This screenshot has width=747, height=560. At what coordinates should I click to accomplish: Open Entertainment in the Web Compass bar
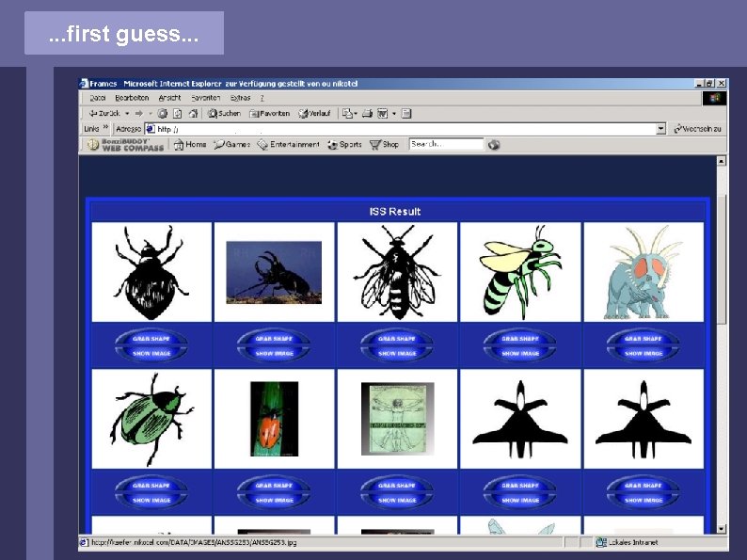288,144
